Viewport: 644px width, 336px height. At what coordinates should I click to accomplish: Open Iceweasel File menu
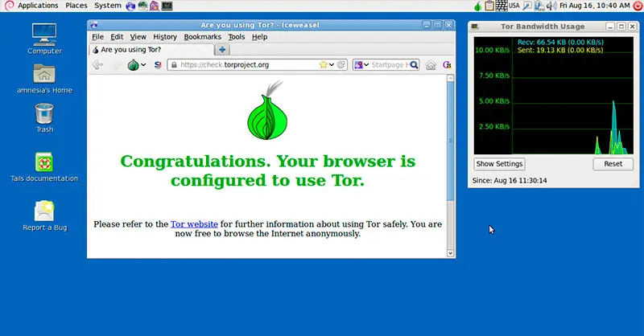[x=97, y=37]
